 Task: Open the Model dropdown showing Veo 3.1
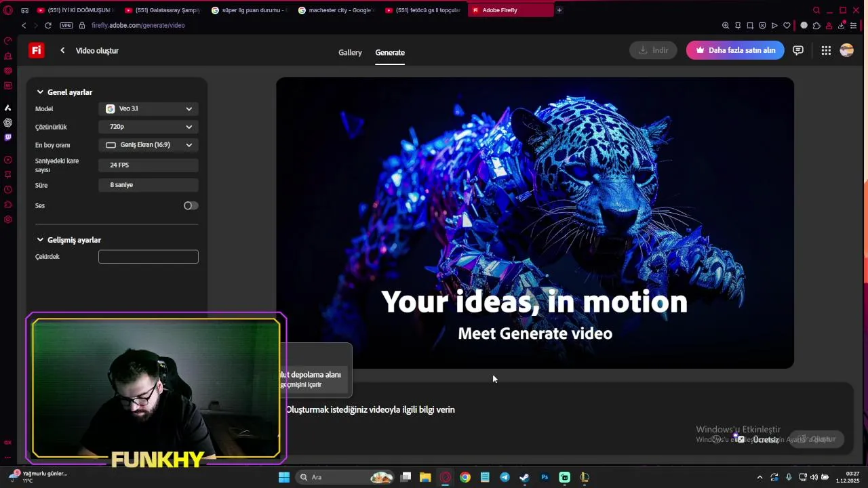tap(149, 108)
